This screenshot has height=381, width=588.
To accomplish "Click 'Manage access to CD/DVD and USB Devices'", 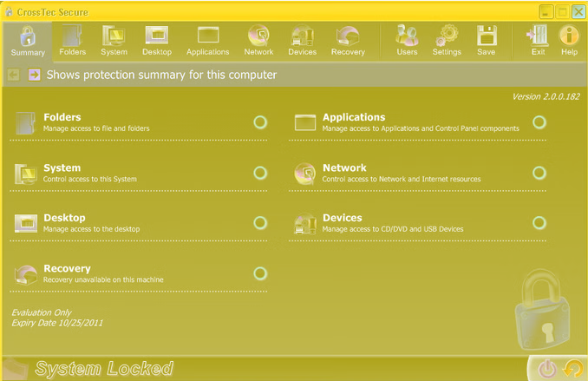I will click(393, 229).
